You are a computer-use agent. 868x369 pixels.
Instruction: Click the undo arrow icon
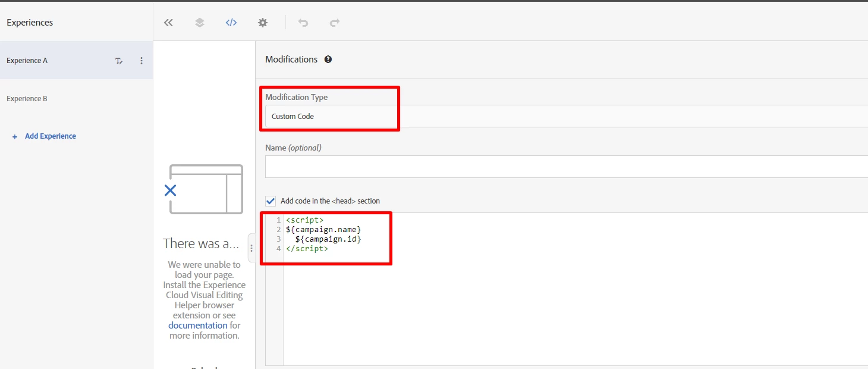pyautogui.click(x=303, y=23)
